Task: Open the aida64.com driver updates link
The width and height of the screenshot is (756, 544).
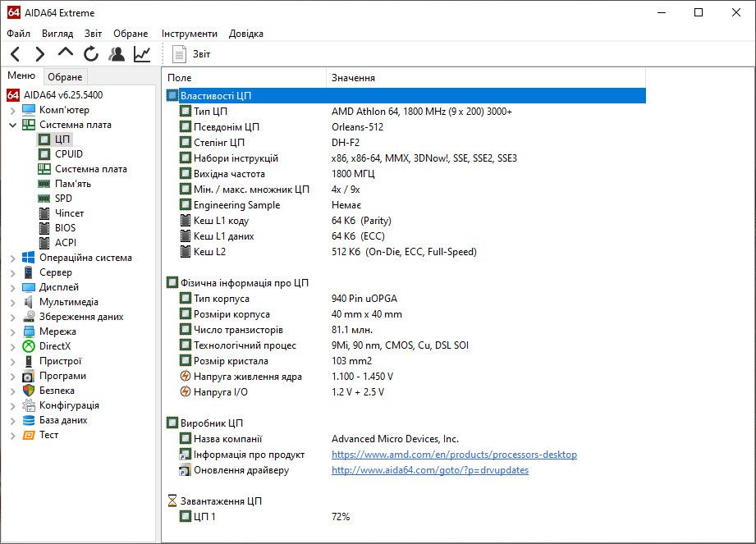Action: coord(430,470)
